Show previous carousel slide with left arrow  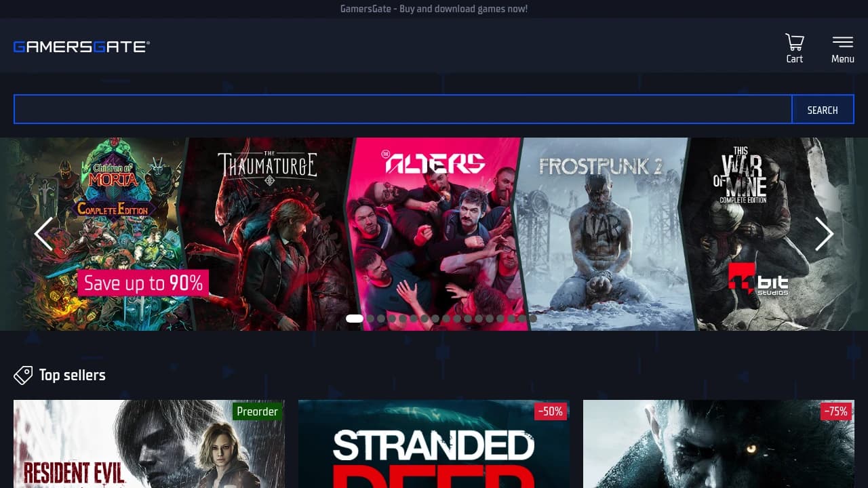point(43,234)
